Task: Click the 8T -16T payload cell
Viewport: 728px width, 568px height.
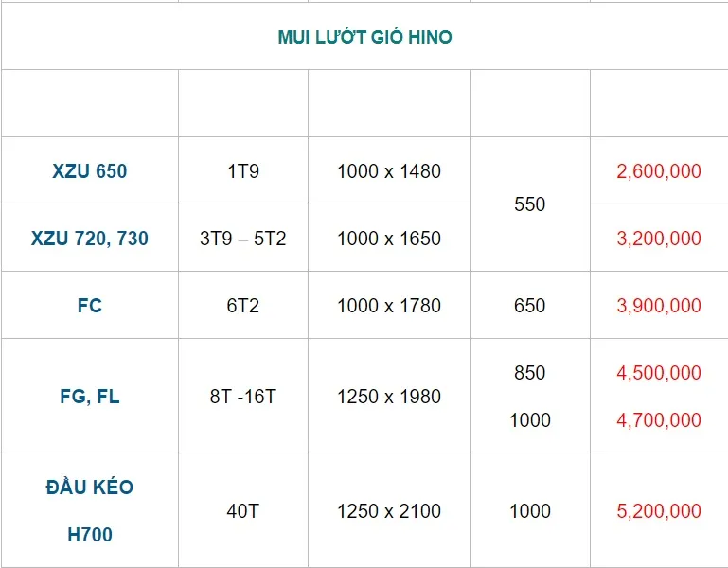Action: point(242,397)
